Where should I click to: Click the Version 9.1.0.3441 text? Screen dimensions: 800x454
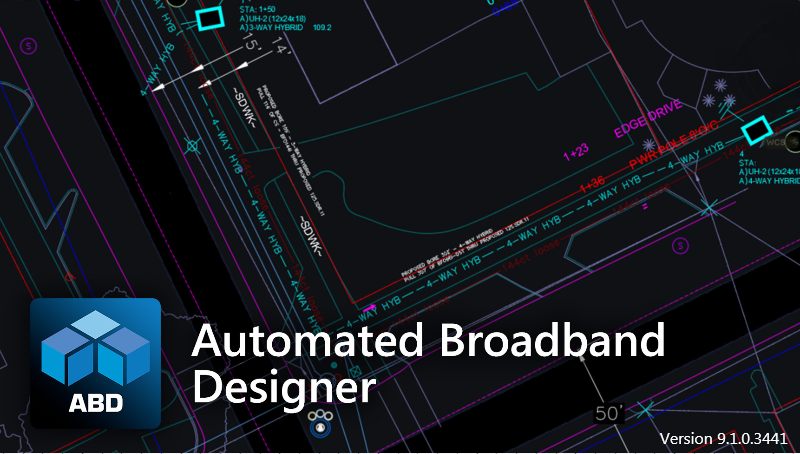pos(724,438)
